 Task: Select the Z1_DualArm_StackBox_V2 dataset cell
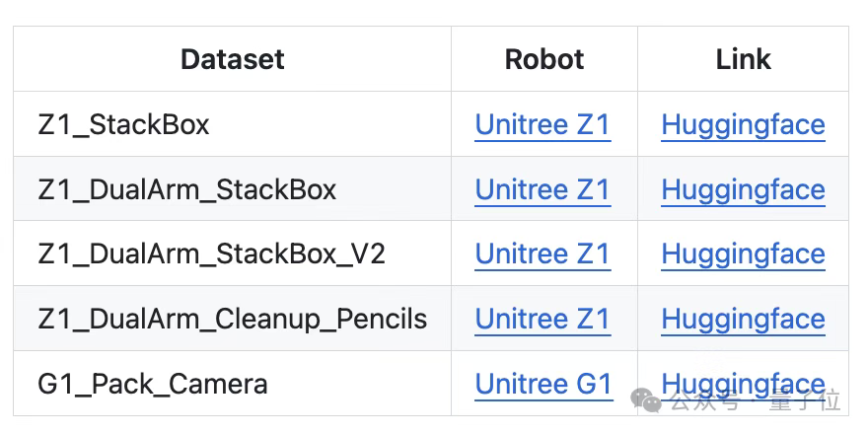211,254
